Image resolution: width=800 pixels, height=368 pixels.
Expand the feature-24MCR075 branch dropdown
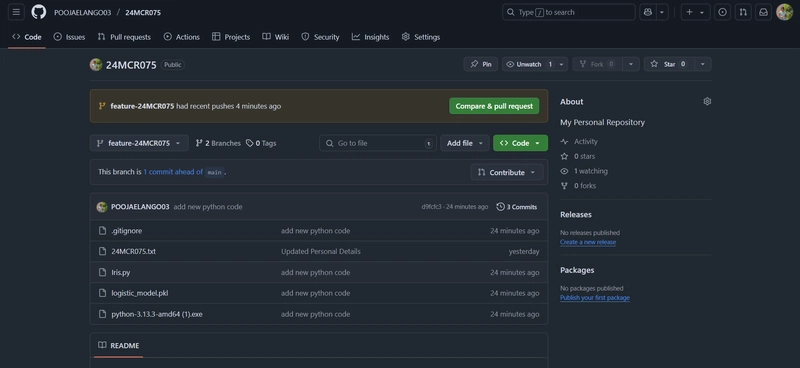point(139,143)
